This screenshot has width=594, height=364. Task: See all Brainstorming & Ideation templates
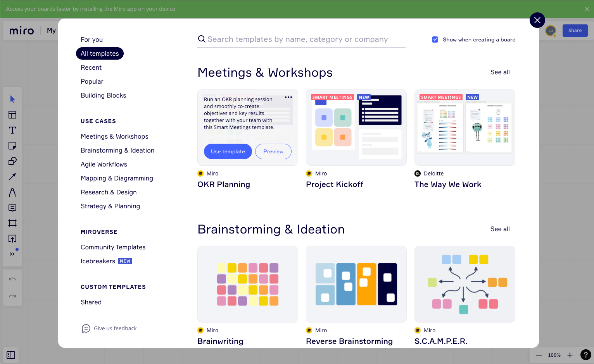[x=500, y=229]
